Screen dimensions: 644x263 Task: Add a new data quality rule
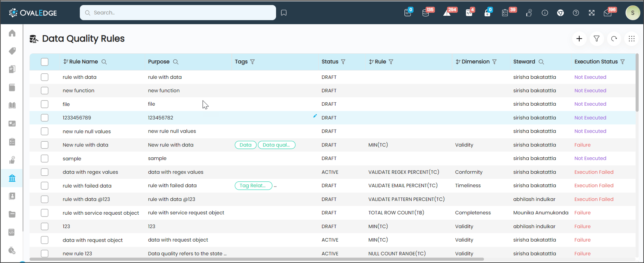click(x=579, y=39)
